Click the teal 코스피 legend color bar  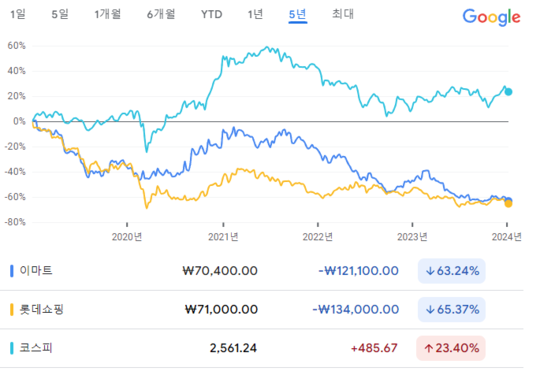pos(12,348)
